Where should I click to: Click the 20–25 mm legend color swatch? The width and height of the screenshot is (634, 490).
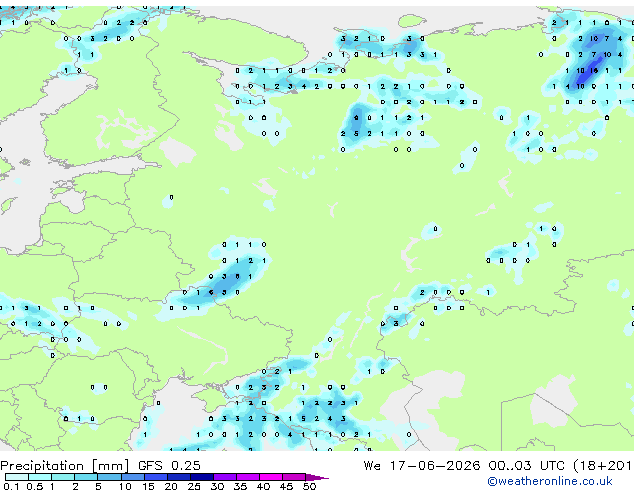179,477
